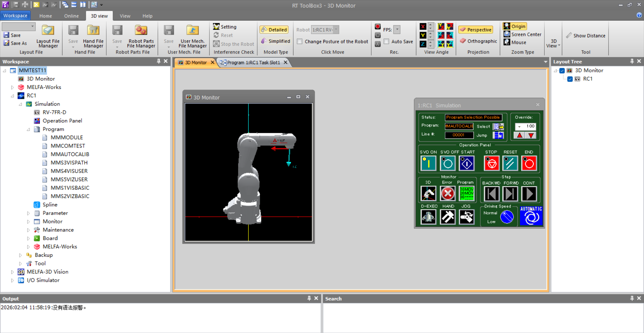Open the HAND operation icon
The width and height of the screenshot is (644, 333).
(447, 217)
